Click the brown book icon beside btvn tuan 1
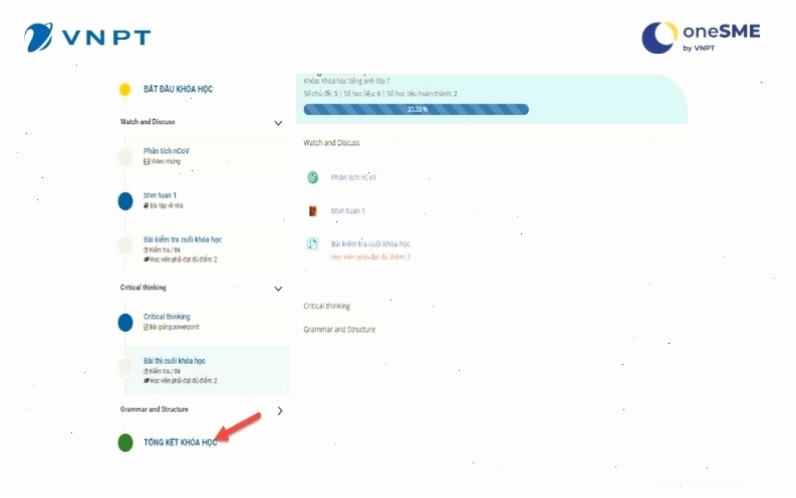Viewport: 796px width, 498px height. [x=313, y=211]
